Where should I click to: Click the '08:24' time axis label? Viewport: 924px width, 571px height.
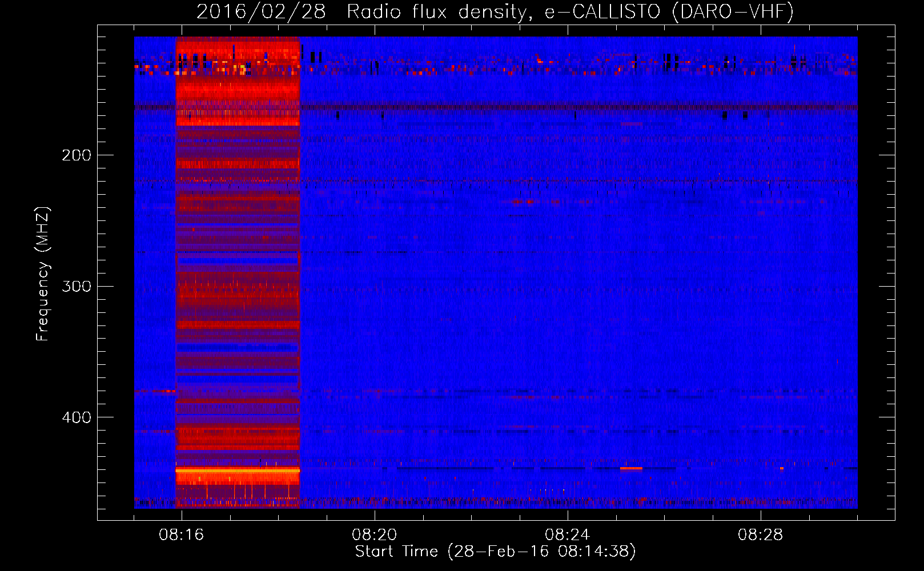click(568, 535)
